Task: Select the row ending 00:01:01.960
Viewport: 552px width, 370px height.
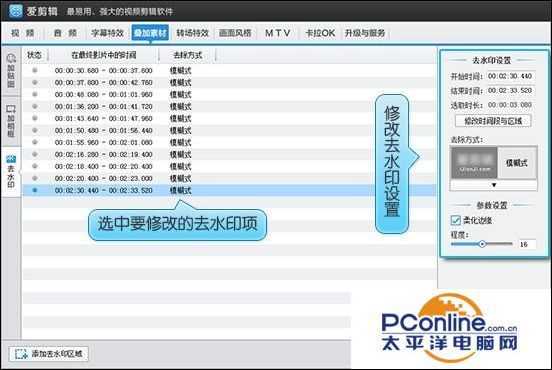Action: tap(229, 94)
